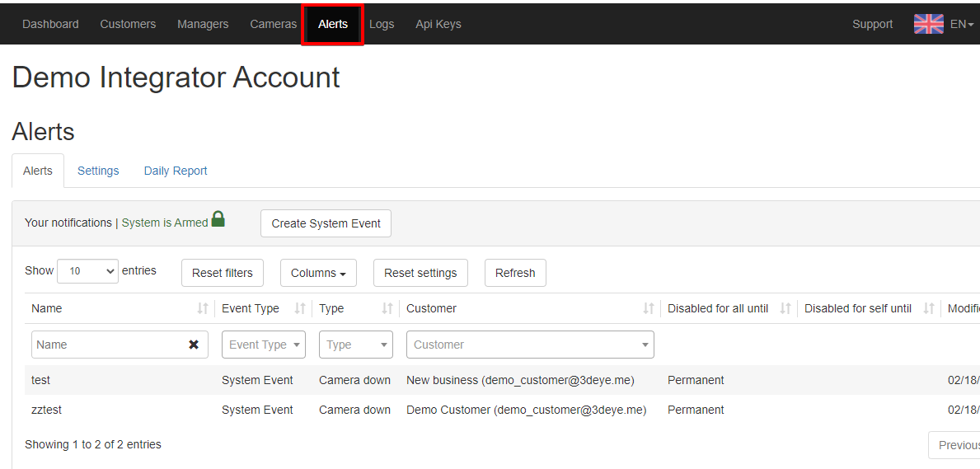Go to Customers in top navigation
Screen dimensions: 980x469
[x=128, y=24]
